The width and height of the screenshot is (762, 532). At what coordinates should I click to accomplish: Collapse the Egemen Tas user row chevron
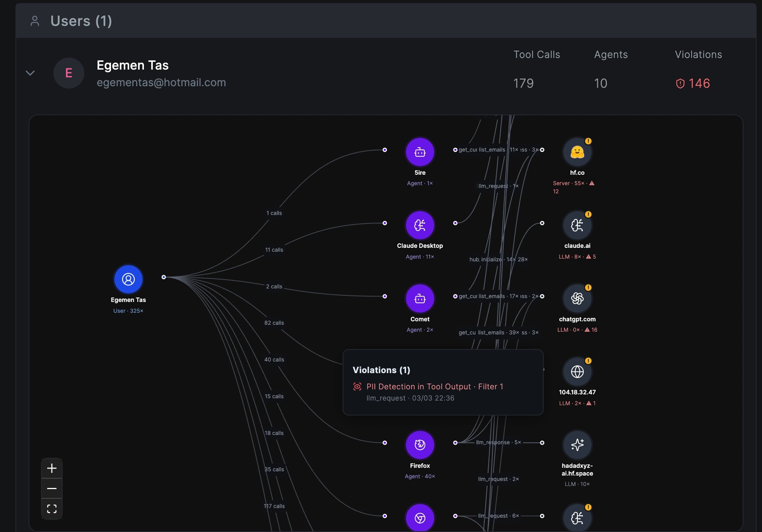(x=30, y=73)
